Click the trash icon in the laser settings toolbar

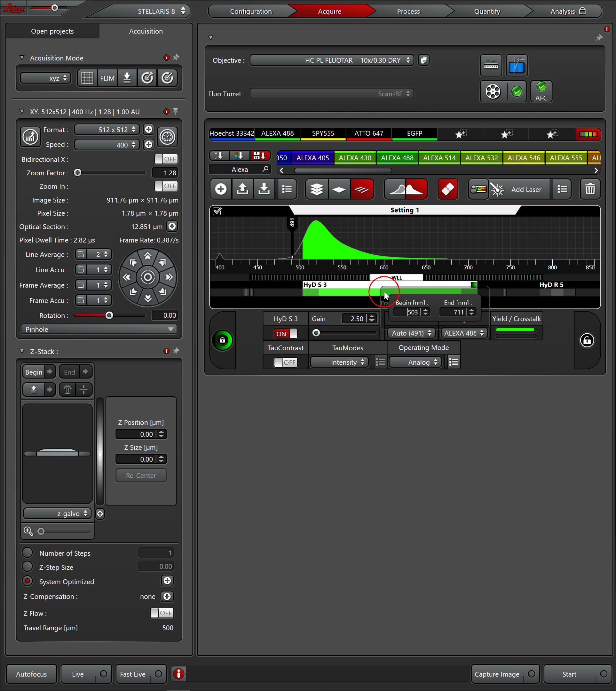(x=590, y=189)
